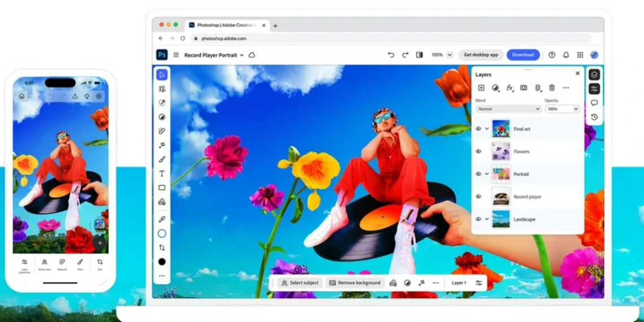644x322 pixels.
Task: Select the healing bandage tool
Action: [162, 131]
